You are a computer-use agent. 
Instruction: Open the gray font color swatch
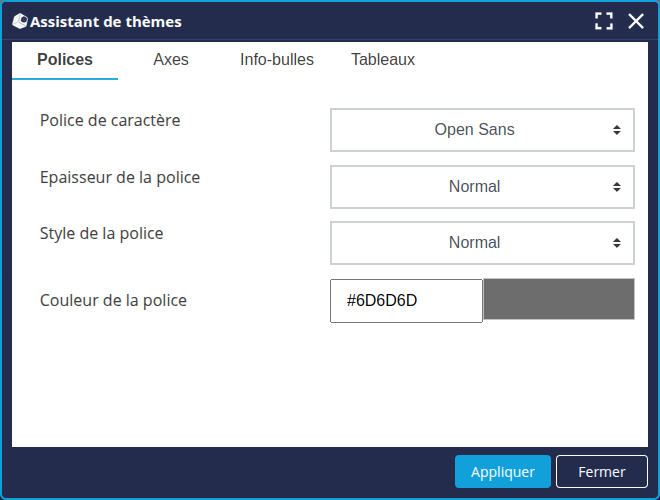tap(559, 299)
